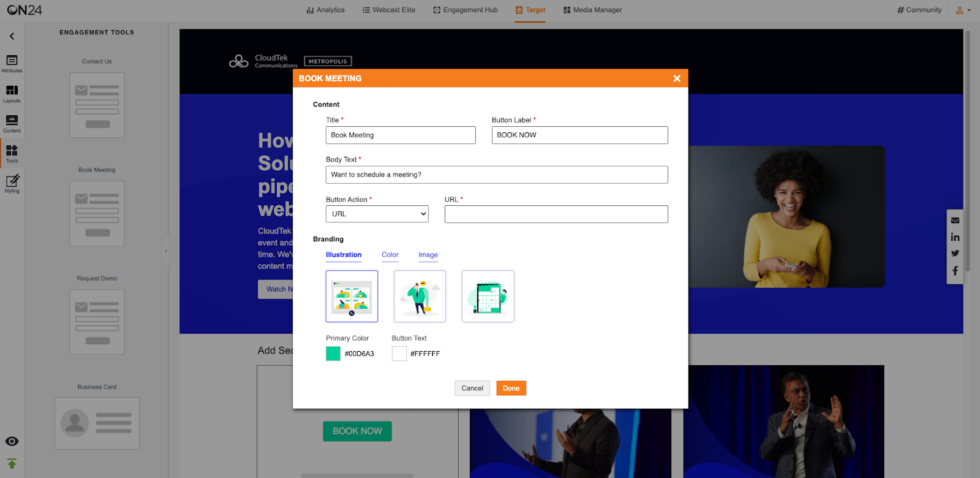This screenshot has width=980, height=478.
Task: Click the orange Done button
Action: point(511,388)
